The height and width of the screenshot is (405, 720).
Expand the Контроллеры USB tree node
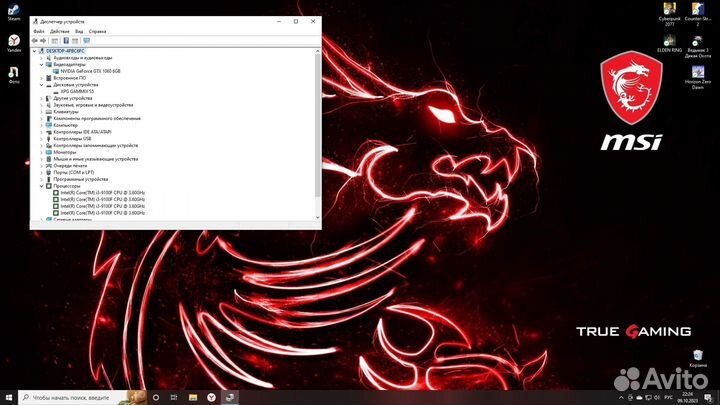(x=42, y=138)
